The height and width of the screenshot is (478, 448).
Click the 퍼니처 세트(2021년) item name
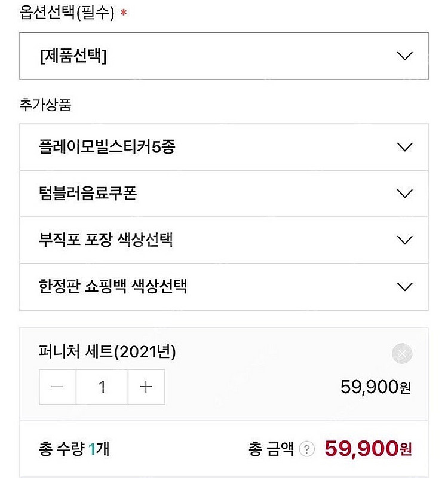pyautogui.click(x=107, y=353)
